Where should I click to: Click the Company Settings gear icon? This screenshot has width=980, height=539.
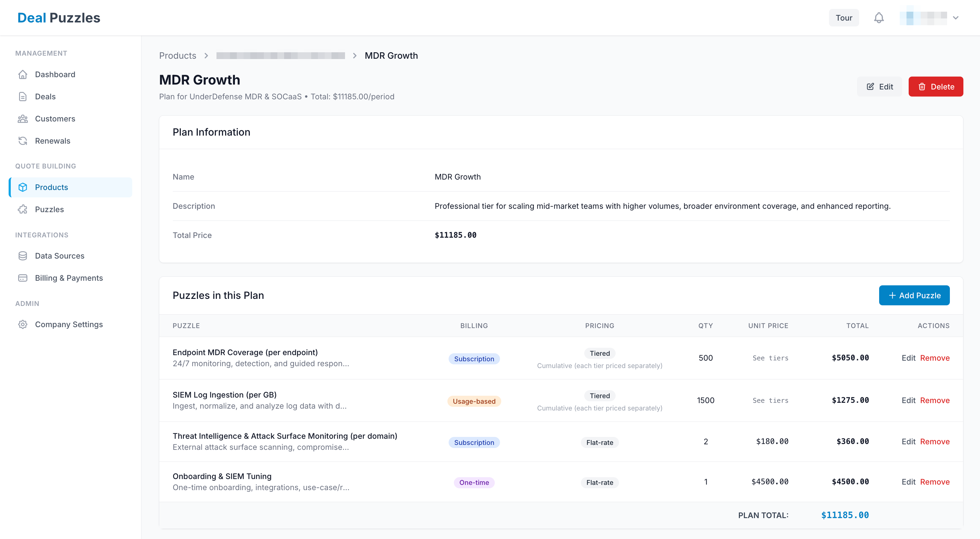[x=23, y=324]
